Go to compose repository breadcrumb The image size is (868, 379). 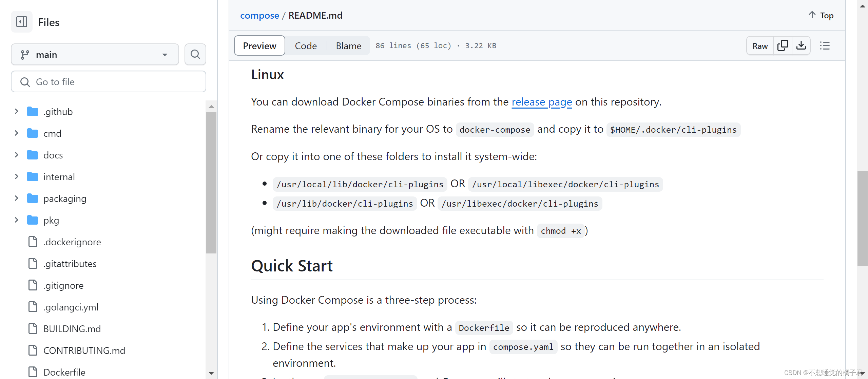[259, 16]
